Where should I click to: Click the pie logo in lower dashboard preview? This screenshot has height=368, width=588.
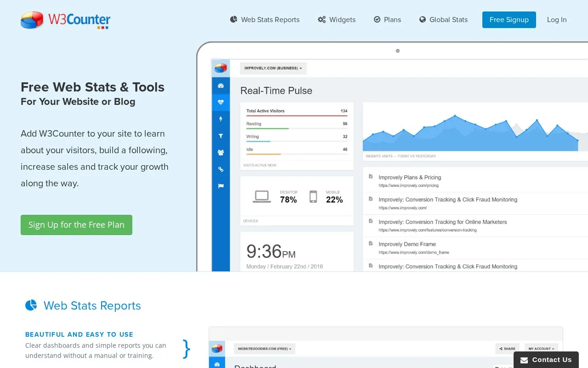click(217, 349)
